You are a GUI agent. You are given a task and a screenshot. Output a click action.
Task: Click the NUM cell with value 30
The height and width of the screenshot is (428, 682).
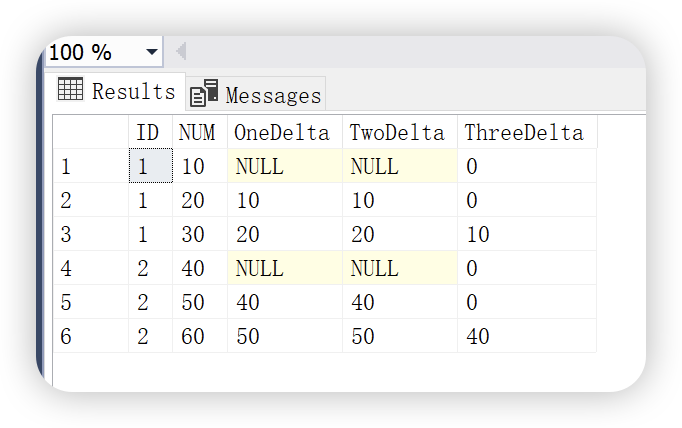[199, 235]
